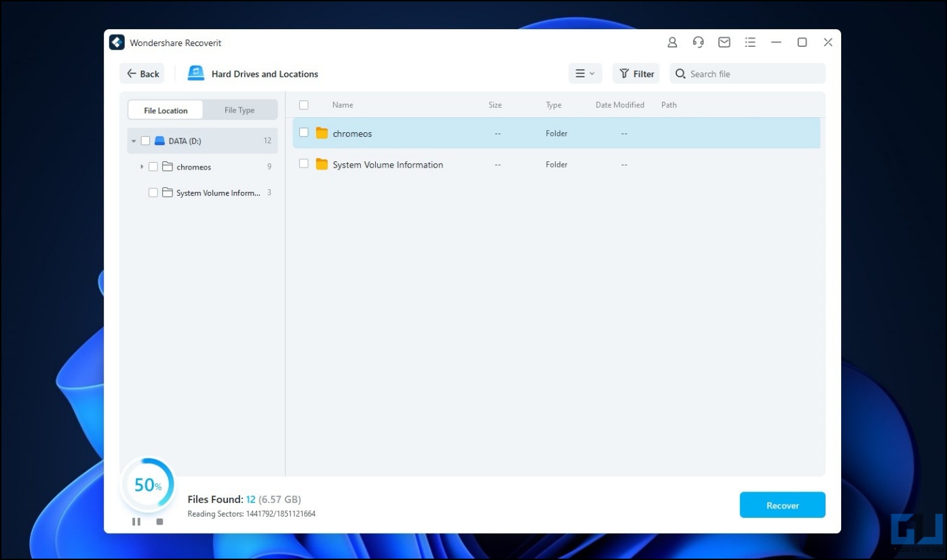Open the Filter options
Screen dimensions: 947x560
(x=636, y=74)
